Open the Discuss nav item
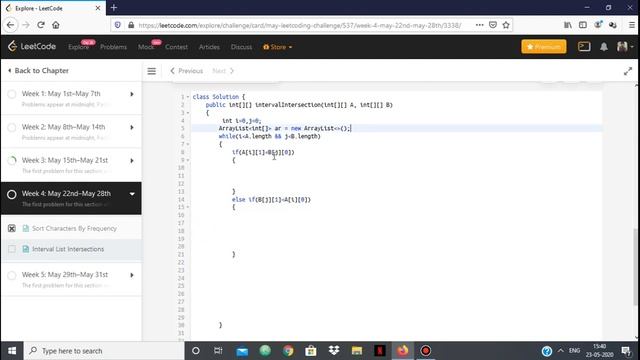The image size is (640, 360). 241,47
